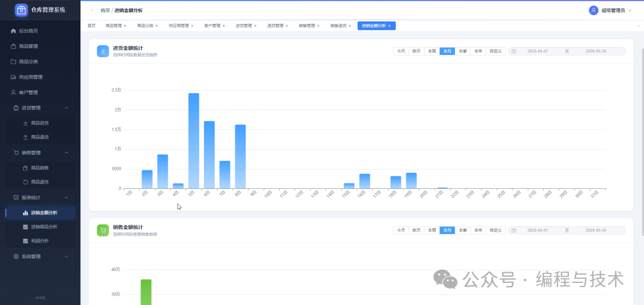
Task: Click end date 2026-05-26 in 进货金额统计
Action: (x=596, y=51)
